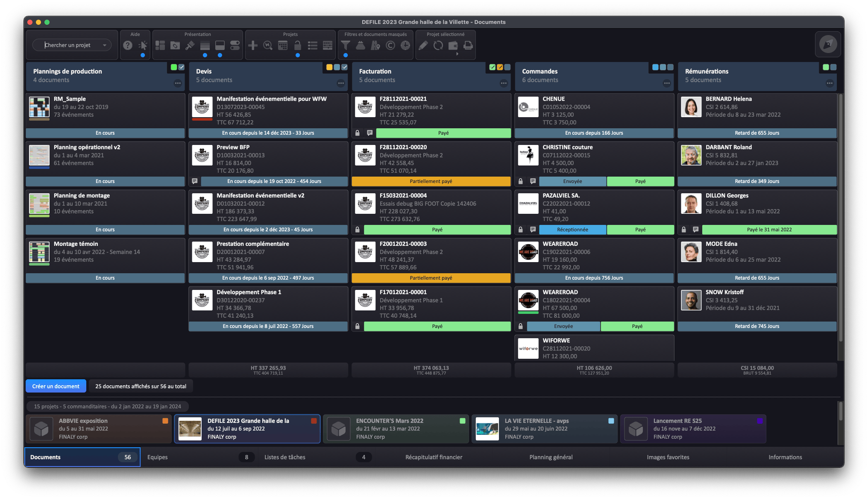Screen dimensions: 868x499
Task: Click the pencil edit project icon
Action: click(423, 45)
